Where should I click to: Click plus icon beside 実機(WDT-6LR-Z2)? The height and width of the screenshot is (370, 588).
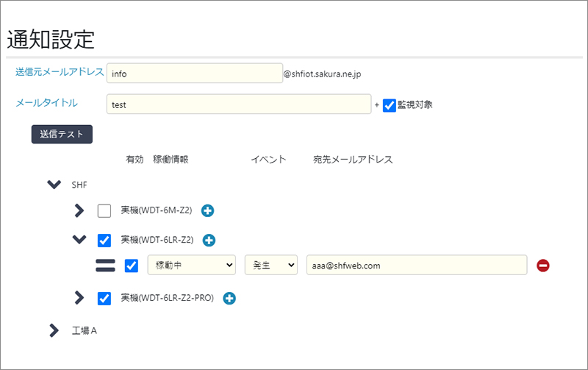[x=209, y=240]
